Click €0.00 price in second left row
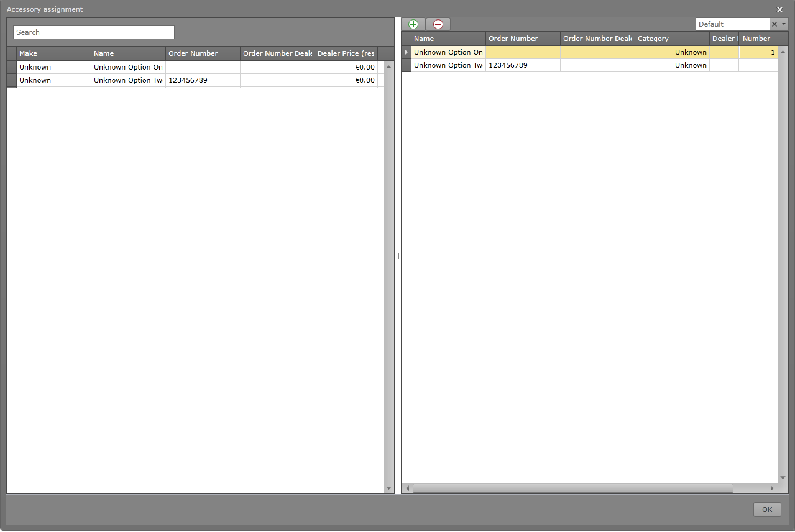The height and width of the screenshot is (532, 795). [x=346, y=80]
